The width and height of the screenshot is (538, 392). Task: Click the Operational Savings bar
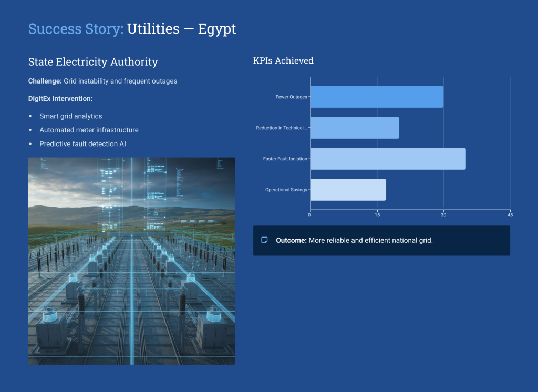coord(348,190)
